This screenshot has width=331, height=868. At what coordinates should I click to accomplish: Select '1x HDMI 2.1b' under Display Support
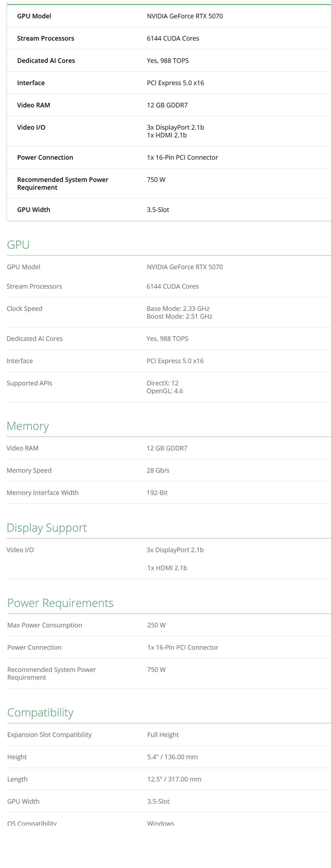pyautogui.click(x=167, y=568)
